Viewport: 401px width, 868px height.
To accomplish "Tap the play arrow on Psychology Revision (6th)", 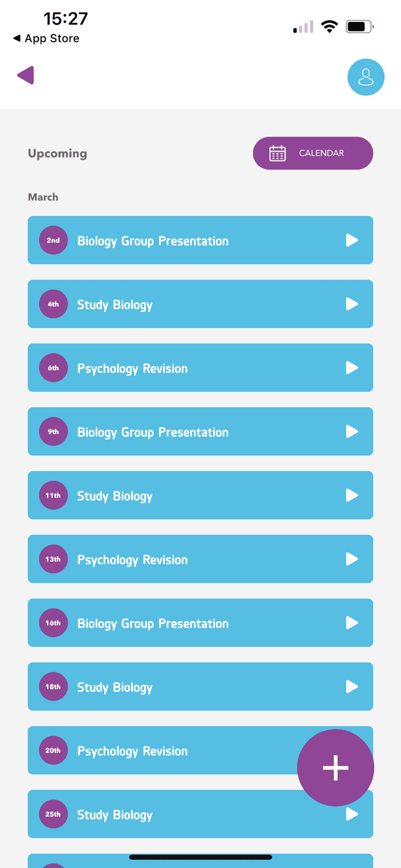I will pyautogui.click(x=352, y=368).
